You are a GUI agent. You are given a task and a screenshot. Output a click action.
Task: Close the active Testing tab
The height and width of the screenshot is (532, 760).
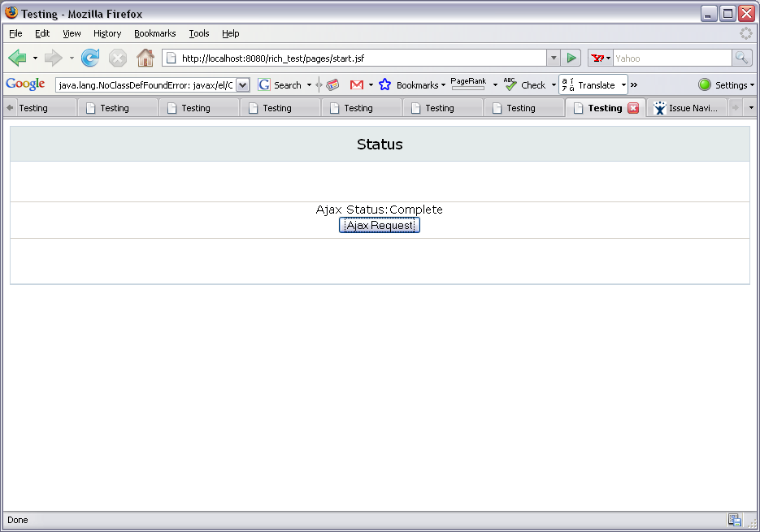pyautogui.click(x=633, y=108)
